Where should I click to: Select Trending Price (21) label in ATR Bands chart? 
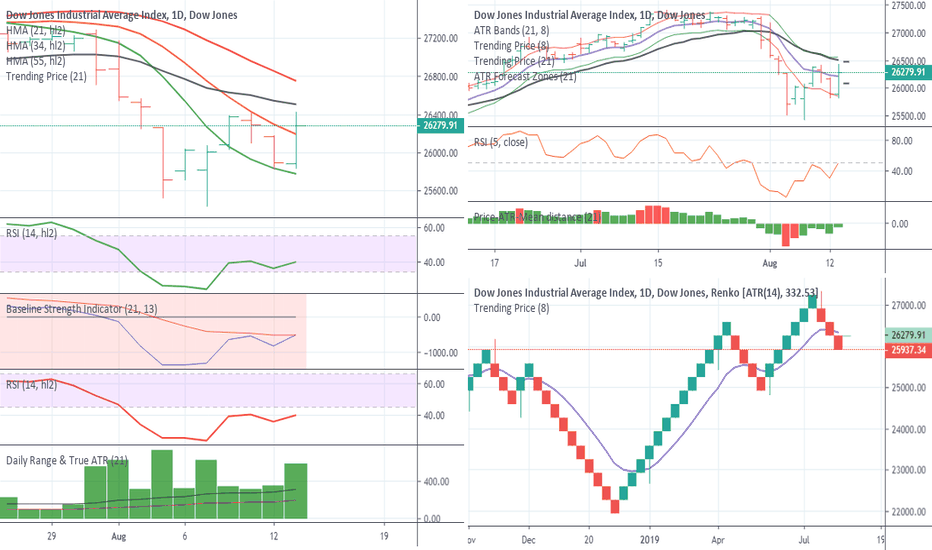514,61
